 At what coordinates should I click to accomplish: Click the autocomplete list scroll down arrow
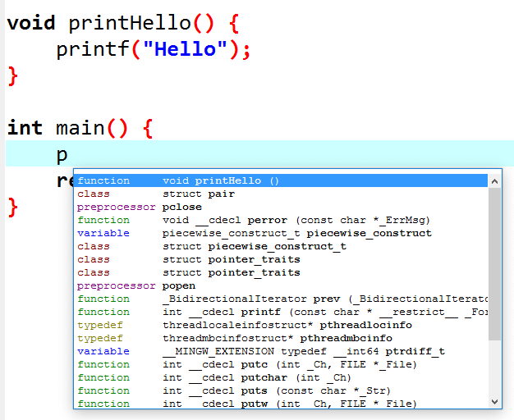(494, 402)
